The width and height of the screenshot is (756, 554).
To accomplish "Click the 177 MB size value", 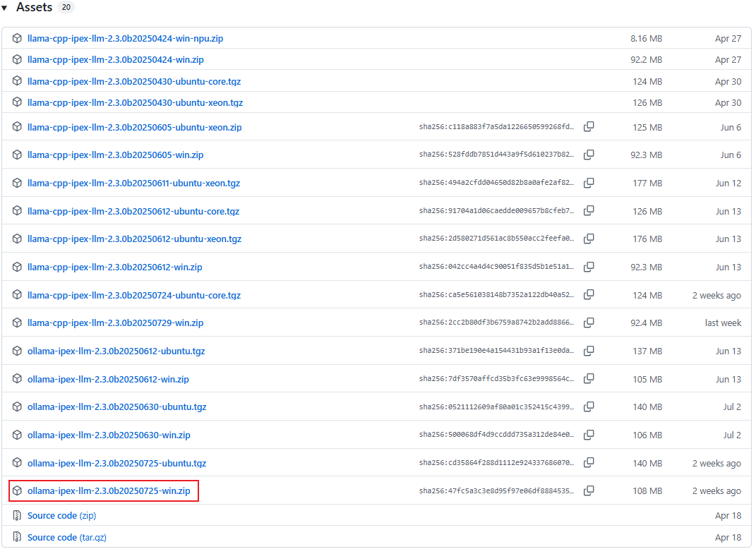I will point(647,183).
